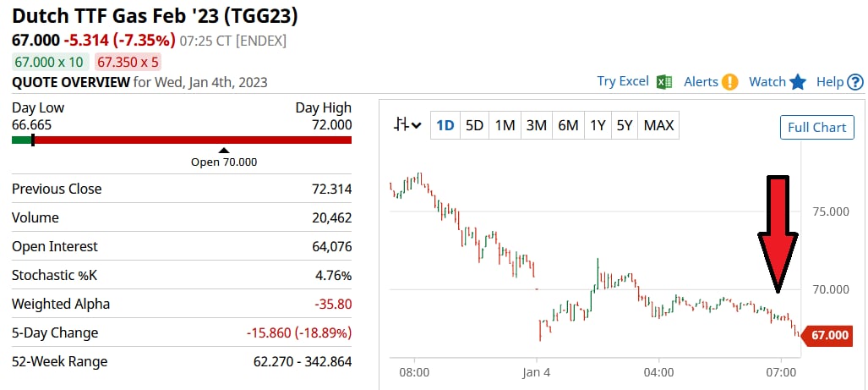Image resolution: width=868 pixels, height=390 pixels.
Task: Show the 5Y chart range
Action: [624, 126]
